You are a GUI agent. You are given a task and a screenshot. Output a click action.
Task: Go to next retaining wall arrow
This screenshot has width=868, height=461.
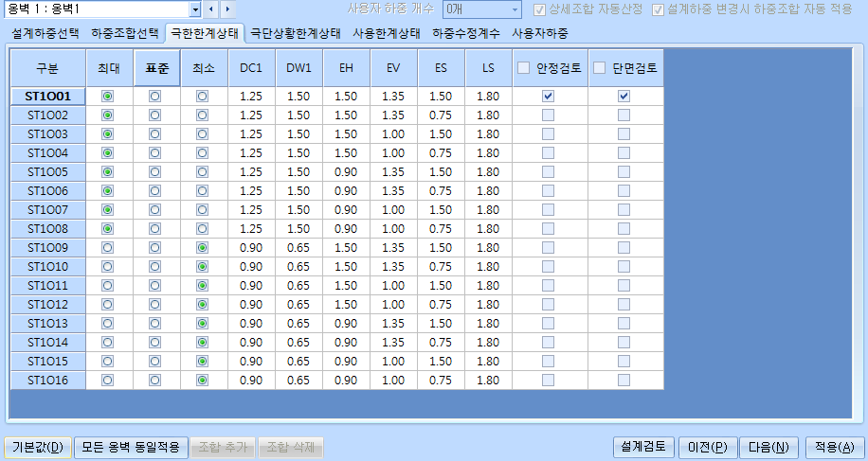coord(228,9)
